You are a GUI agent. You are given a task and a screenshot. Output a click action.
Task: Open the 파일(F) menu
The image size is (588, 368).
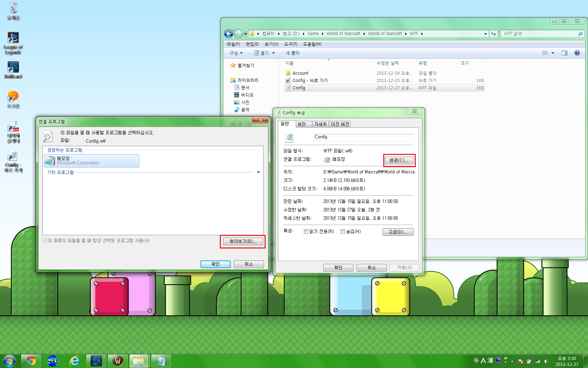(x=233, y=44)
